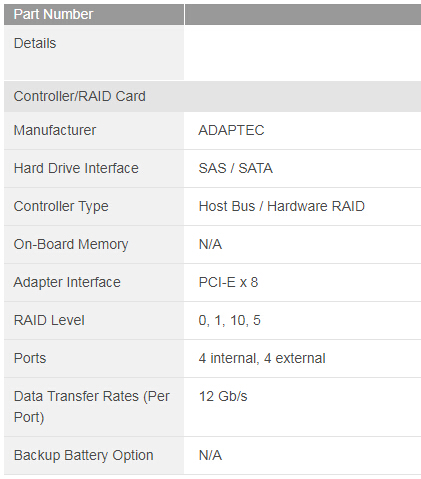The image size is (421, 479).
Task: Select the Data Transfer Rates label
Action: pyautogui.click(x=92, y=407)
